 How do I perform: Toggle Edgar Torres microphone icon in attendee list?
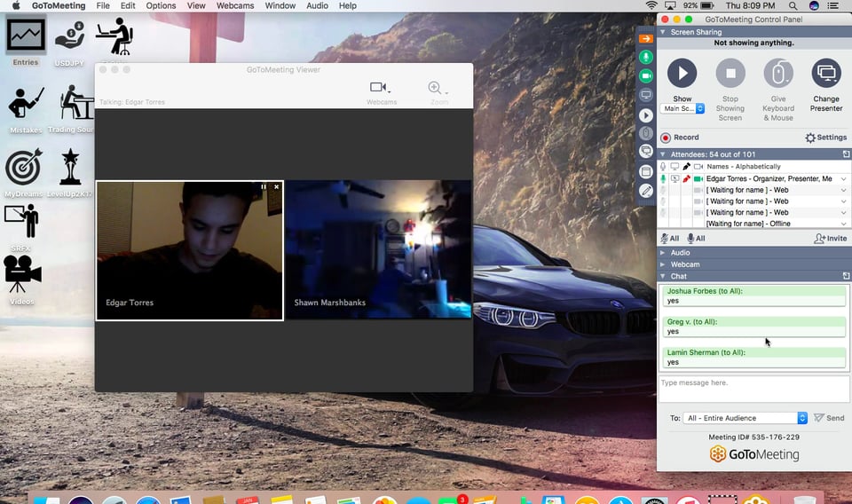coord(663,178)
